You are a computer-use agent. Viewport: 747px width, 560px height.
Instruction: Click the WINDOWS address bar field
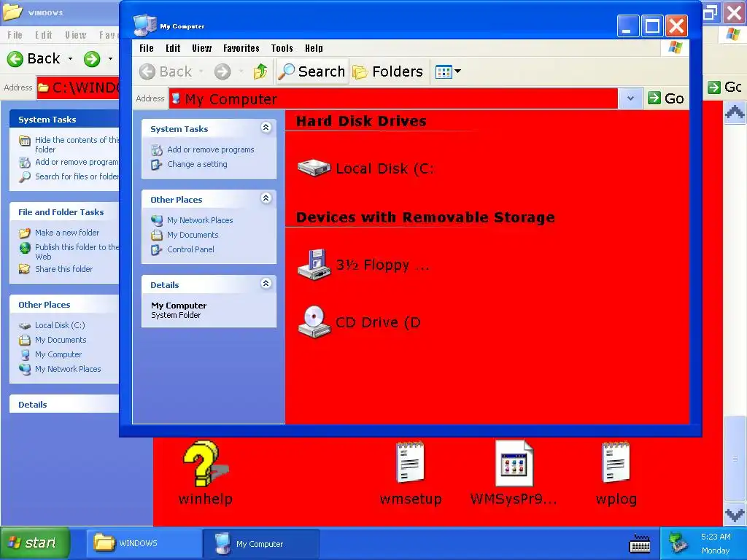click(x=79, y=87)
